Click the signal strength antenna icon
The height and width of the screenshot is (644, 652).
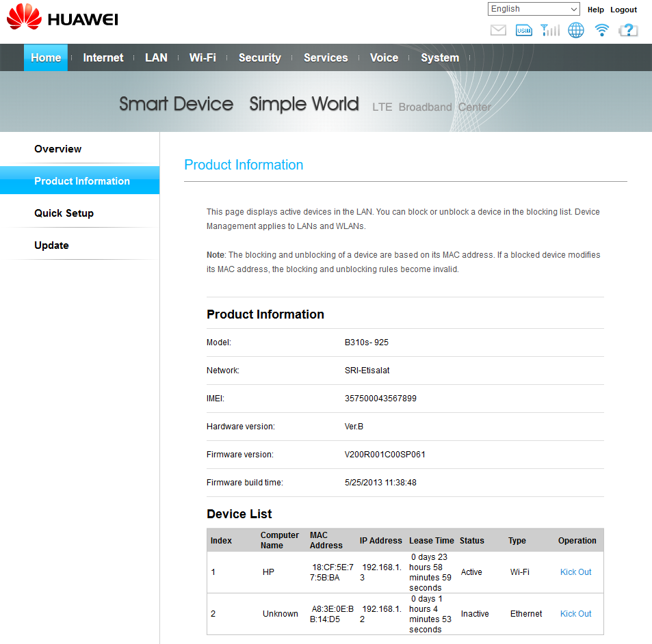coord(549,30)
